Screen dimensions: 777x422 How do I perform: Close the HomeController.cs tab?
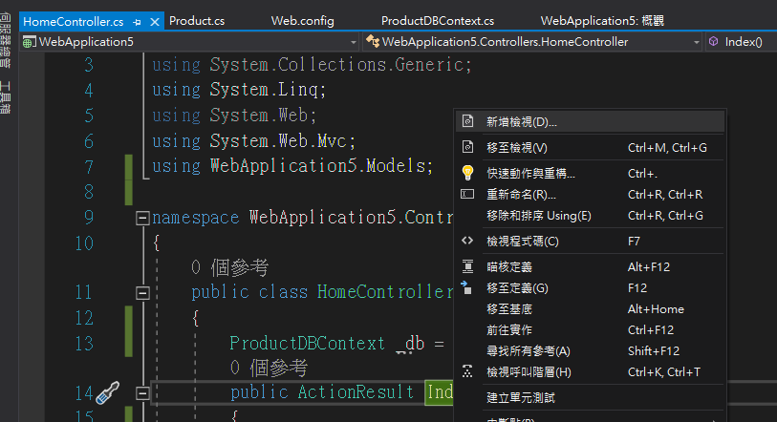click(x=153, y=21)
